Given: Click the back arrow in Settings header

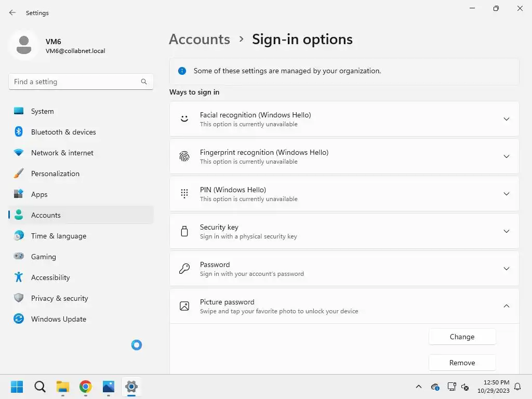Looking at the screenshot, I should 12,12.
